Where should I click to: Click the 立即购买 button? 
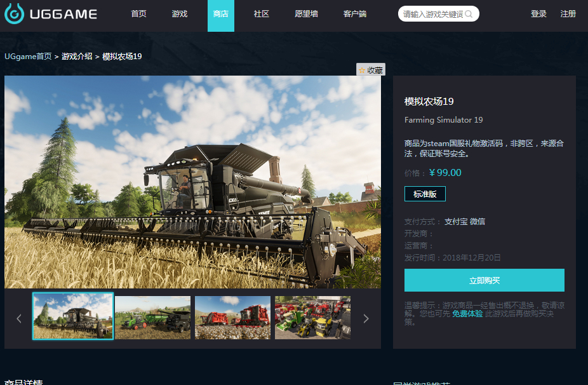pyautogui.click(x=484, y=280)
